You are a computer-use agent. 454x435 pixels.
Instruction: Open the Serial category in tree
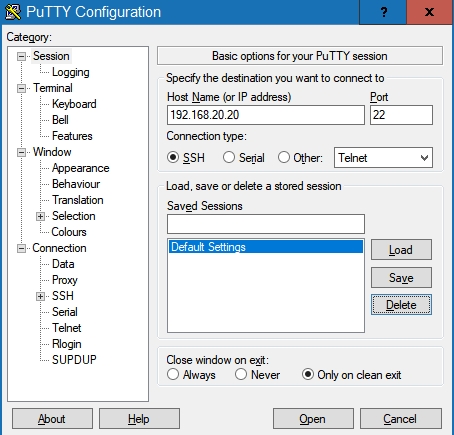tap(65, 312)
